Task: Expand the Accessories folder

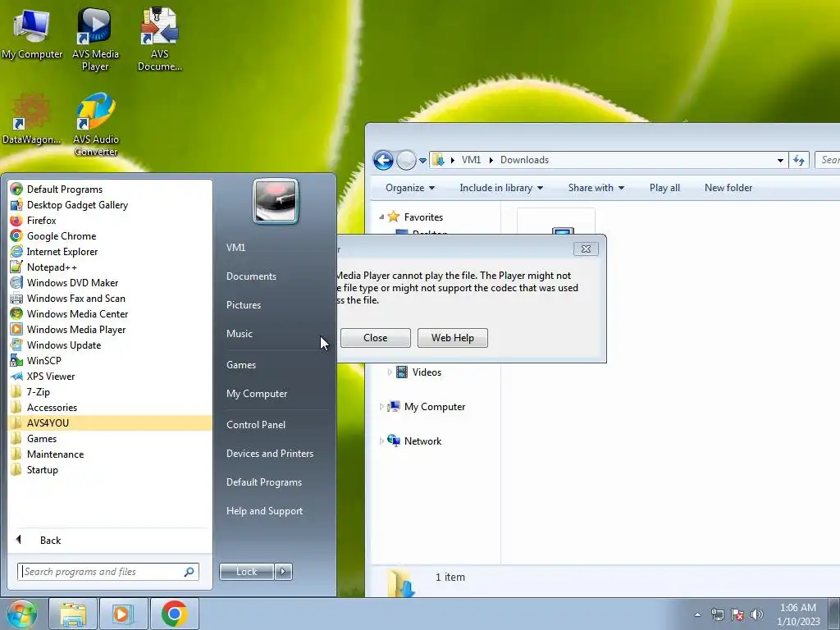Action: pos(110,407)
